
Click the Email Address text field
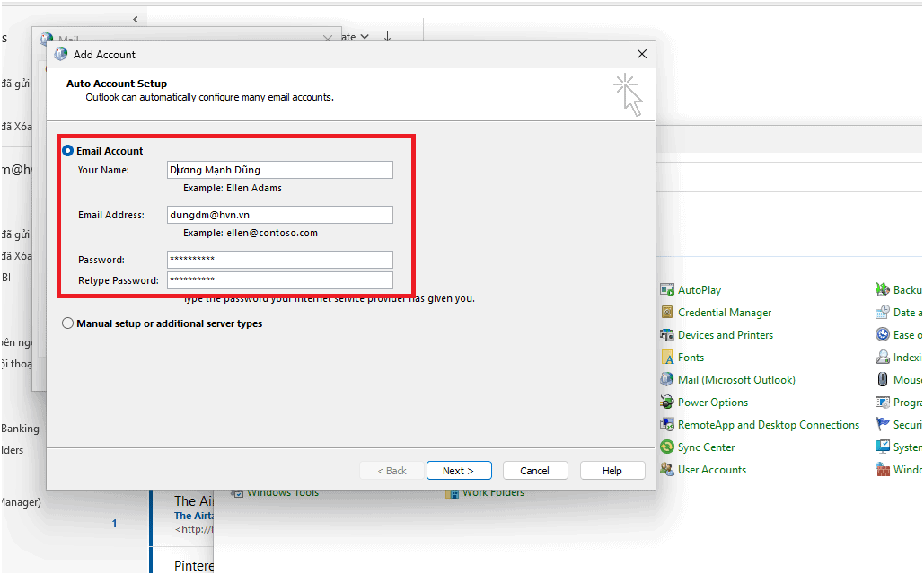280,215
